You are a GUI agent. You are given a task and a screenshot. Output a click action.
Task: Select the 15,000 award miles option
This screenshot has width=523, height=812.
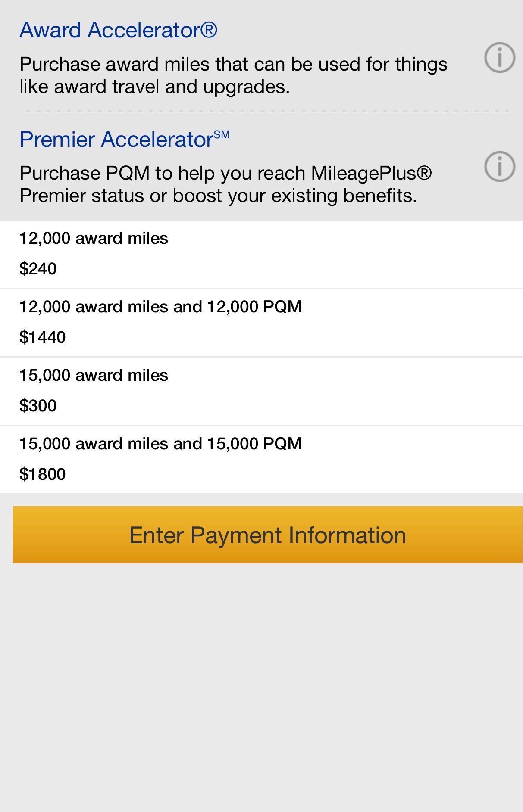94,375
